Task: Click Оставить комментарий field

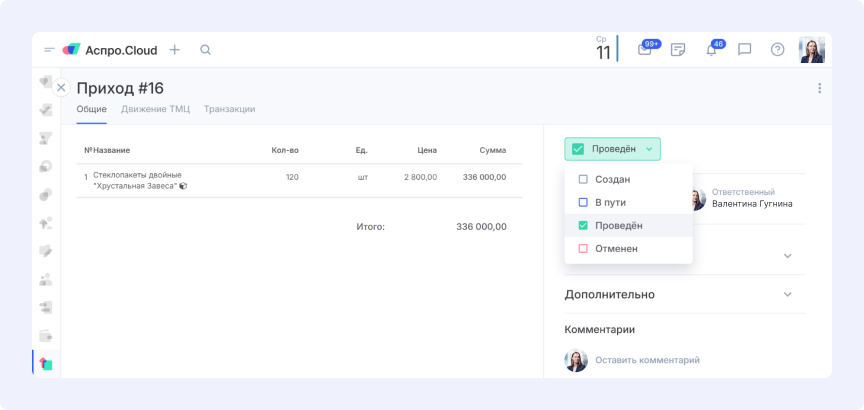Action: 647,360
